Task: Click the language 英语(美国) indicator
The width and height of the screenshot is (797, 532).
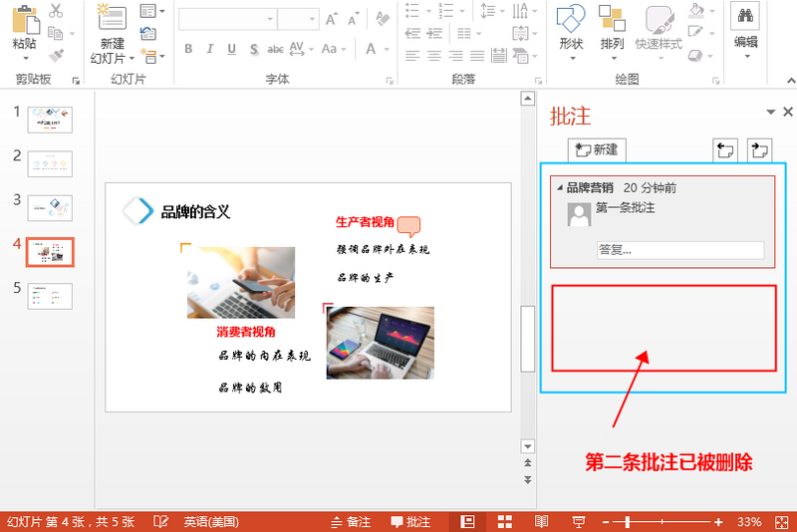Action: (x=211, y=521)
